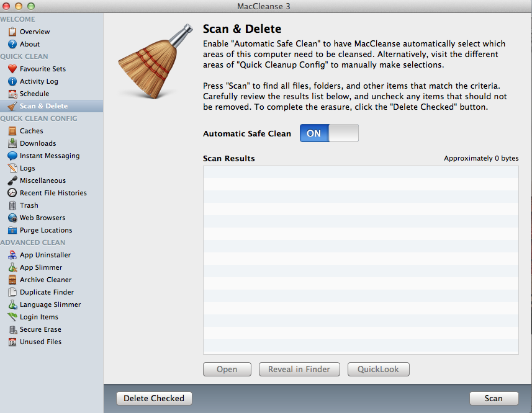Select the Schedule calendar icon
The height and width of the screenshot is (413, 532).
coord(12,94)
